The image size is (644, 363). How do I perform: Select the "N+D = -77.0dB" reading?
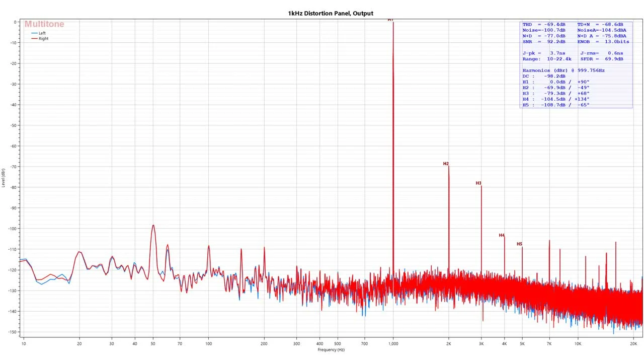pos(544,36)
